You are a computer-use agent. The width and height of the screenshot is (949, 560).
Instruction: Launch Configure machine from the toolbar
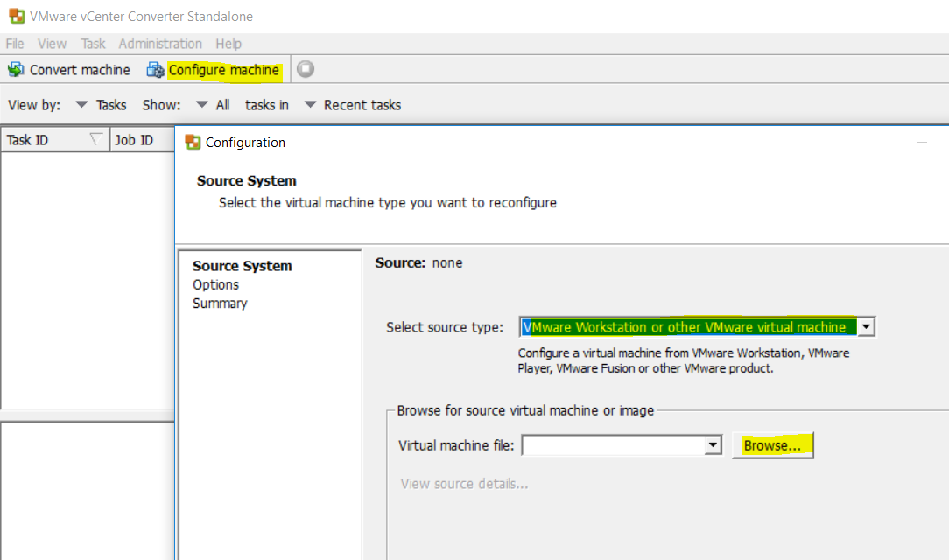click(224, 70)
